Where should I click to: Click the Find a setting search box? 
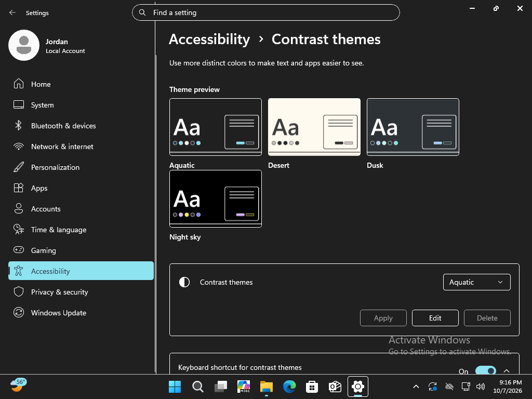(265, 12)
